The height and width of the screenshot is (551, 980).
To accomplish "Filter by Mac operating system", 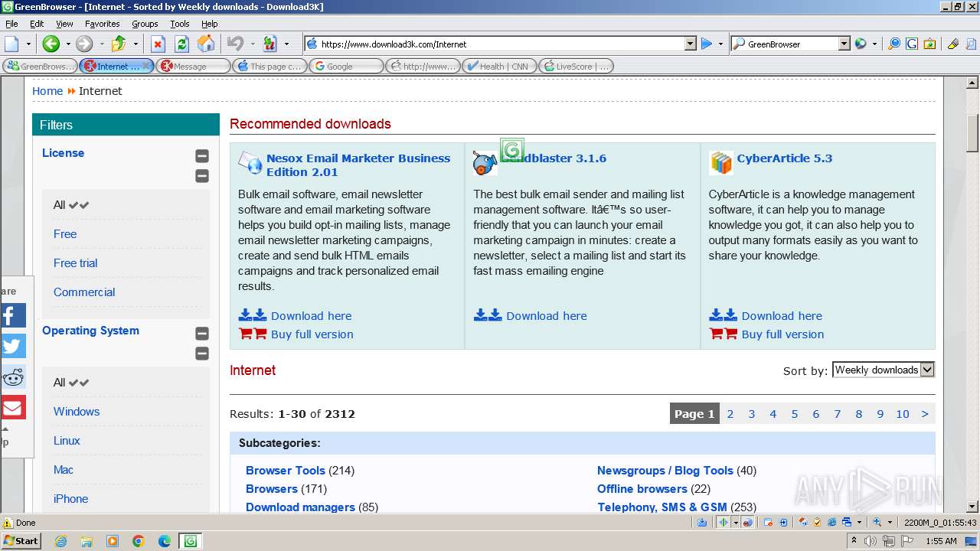I will pyautogui.click(x=64, y=470).
